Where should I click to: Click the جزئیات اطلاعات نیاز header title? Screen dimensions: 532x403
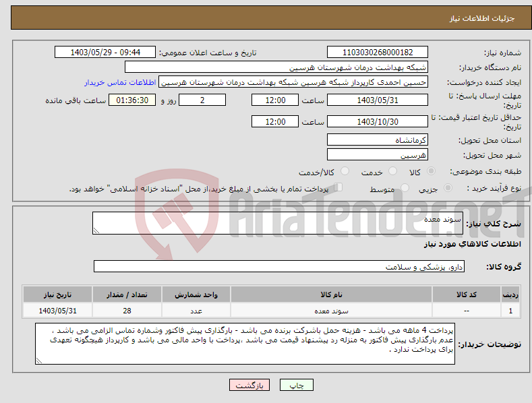pyautogui.click(x=482, y=18)
